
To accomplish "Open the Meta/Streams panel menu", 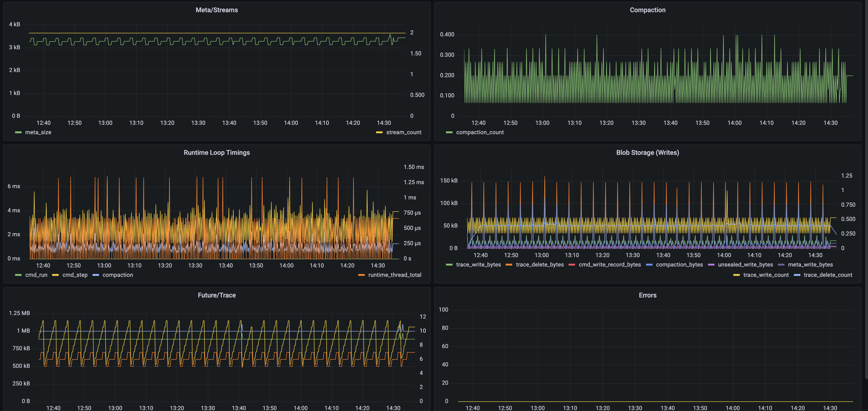I will click(217, 10).
